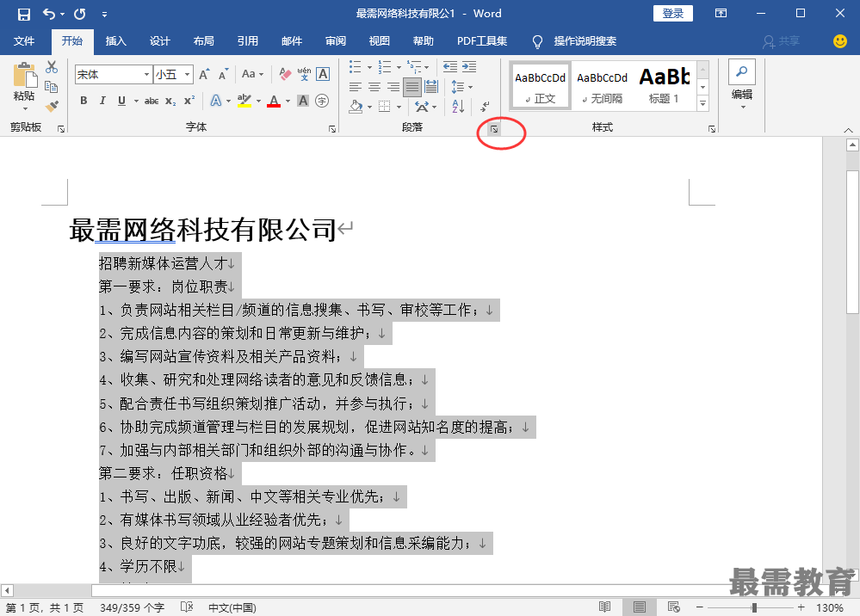Screen dimensions: 860x616
Task: Switch to the 审阅 tab
Action: point(335,41)
